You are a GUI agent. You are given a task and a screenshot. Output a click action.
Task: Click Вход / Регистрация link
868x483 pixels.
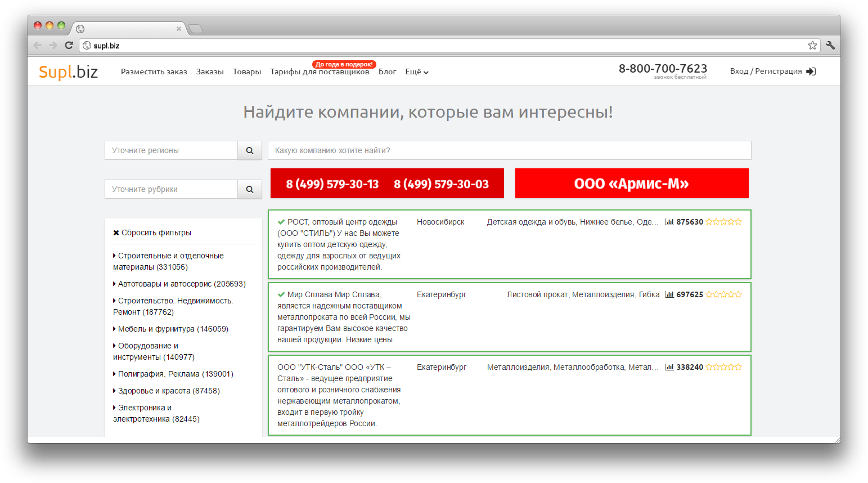(766, 71)
